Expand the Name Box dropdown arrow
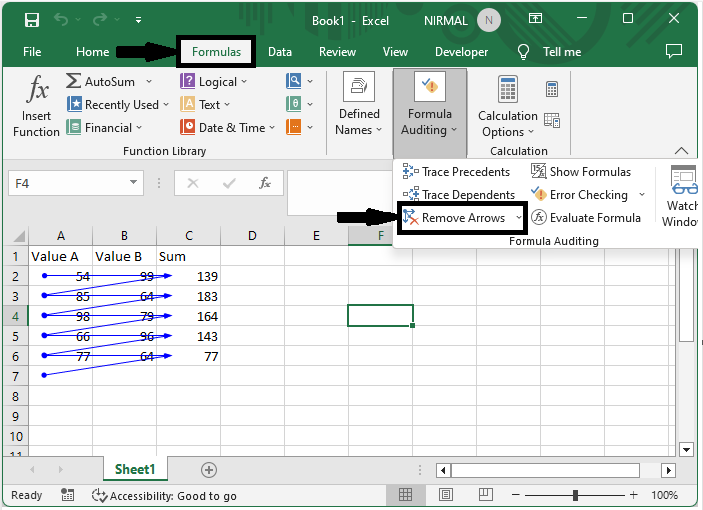Screen dimensions: 703x510 tap(133, 182)
